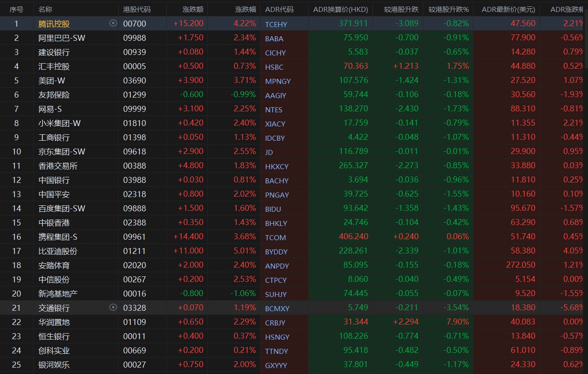Sort by 涨跌额 column header

(x=193, y=9)
